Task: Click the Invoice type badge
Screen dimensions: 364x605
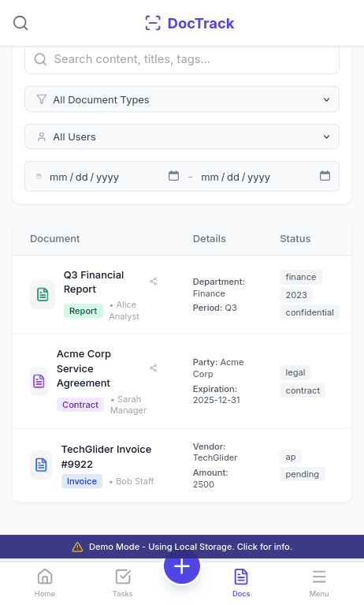Action: point(82,481)
